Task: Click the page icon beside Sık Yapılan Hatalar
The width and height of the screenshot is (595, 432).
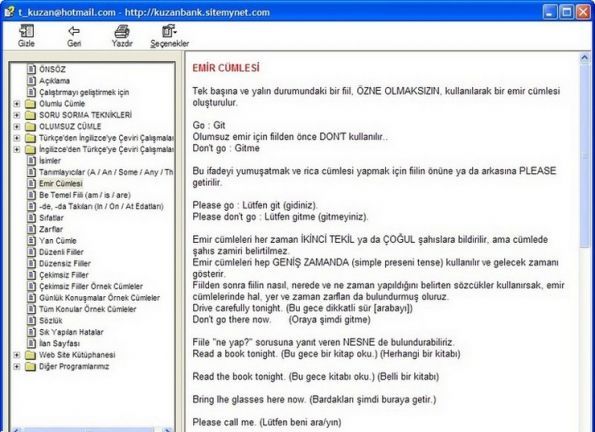Action: click(31, 332)
